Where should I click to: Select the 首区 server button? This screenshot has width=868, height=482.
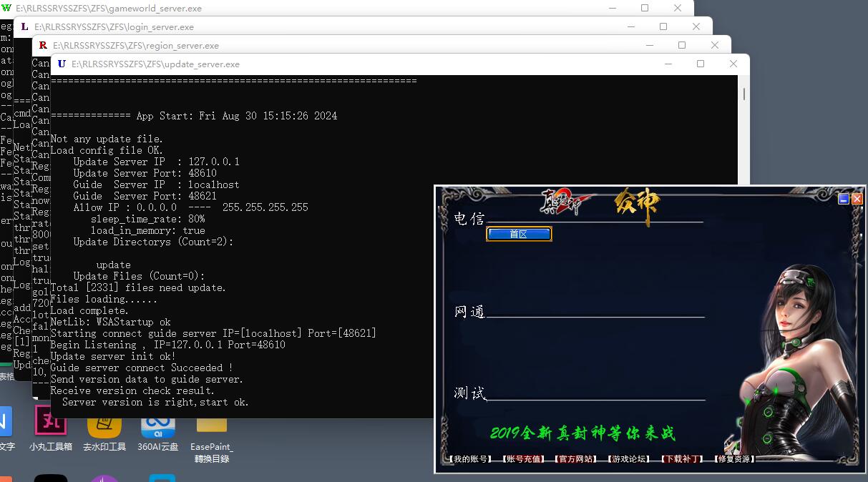(519, 234)
